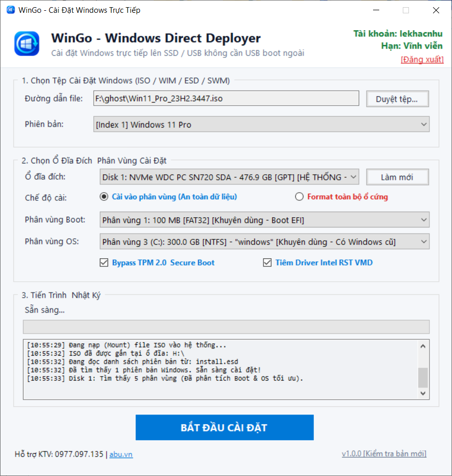Click v1.0.0 Kiểm tra bản mới link

pyautogui.click(x=384, y=454)
